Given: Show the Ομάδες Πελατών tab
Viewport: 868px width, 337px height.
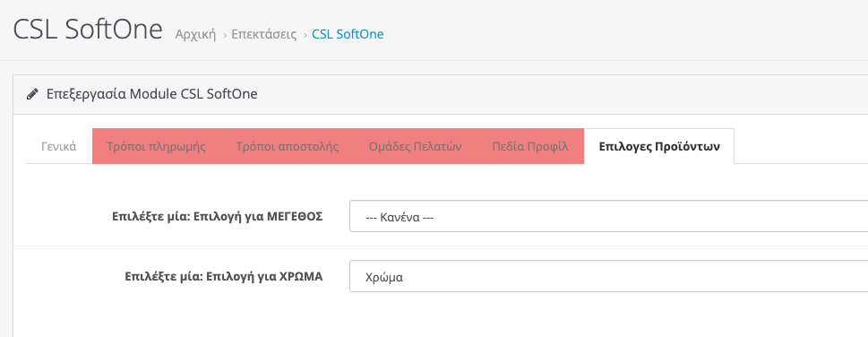Looking at the screenshot, I should pyautogui.click(x=415, y=146).
